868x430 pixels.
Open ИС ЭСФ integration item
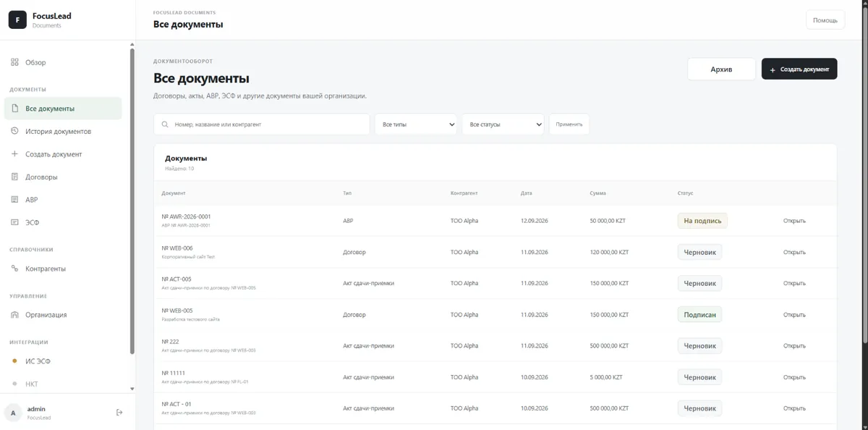click(63, 361)
